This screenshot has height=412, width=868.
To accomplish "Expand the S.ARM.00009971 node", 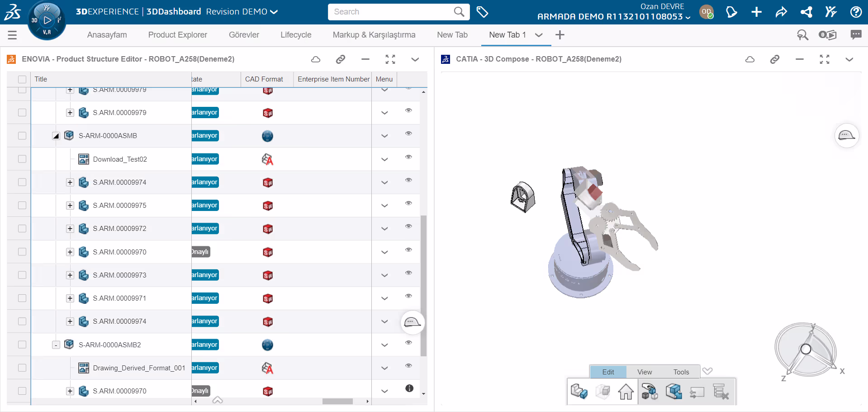I will (x=70, y=298).
